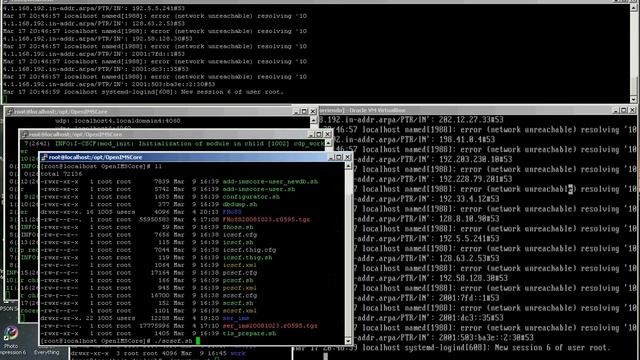Viewport: 640px width, 360px height.
Task: Click file name pcscf.sh
Action: click(238, 280)
